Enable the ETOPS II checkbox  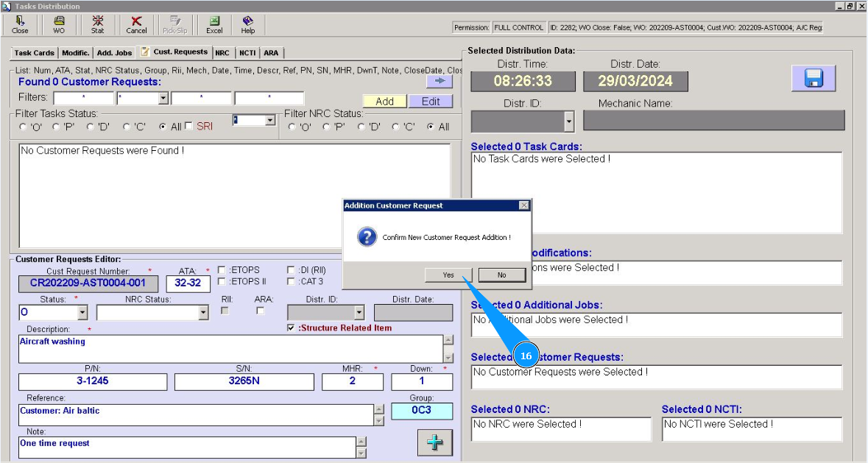click(x=222, y=282)
